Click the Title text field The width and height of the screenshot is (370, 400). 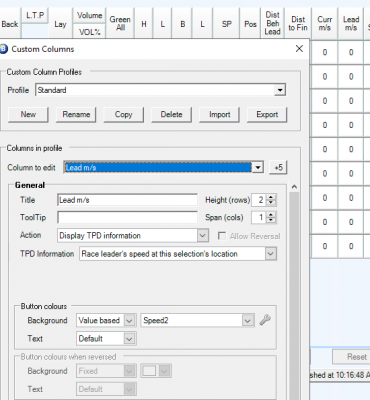127,200
